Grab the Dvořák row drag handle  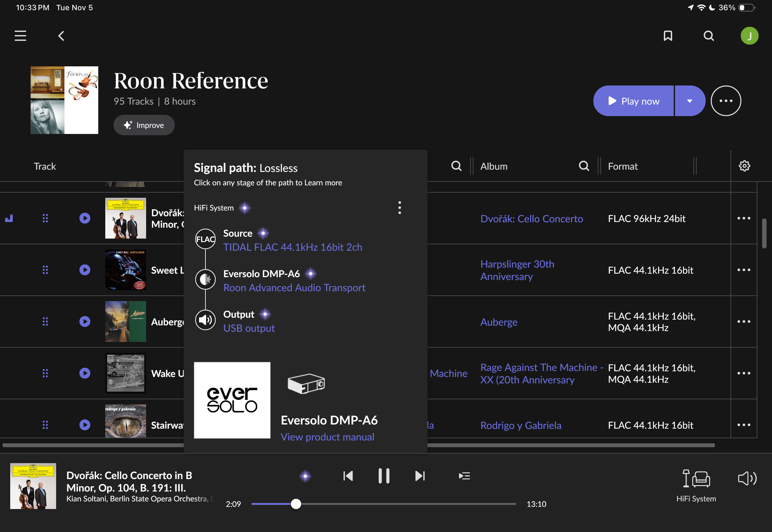pyautogui.click(x=45, y=218)
